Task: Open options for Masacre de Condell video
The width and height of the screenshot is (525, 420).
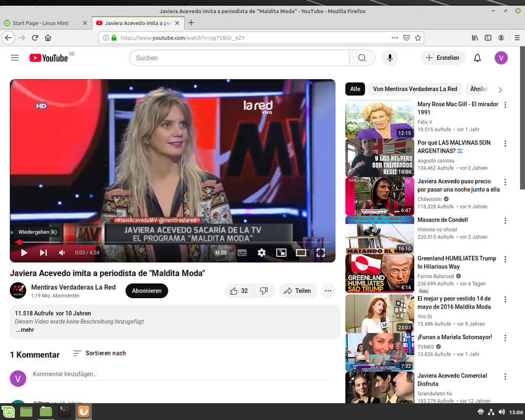Action: pos(505,220)
